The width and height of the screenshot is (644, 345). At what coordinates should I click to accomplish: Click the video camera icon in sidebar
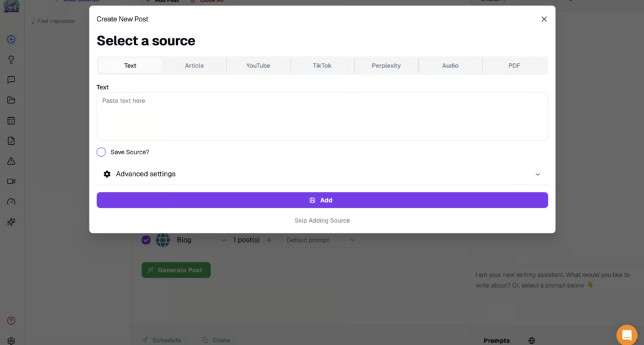click(11, 181)
